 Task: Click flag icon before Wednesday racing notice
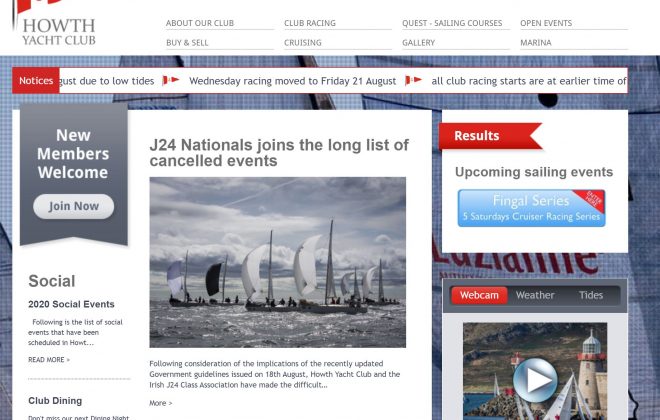pyautogui.click(x=171, y=80)
